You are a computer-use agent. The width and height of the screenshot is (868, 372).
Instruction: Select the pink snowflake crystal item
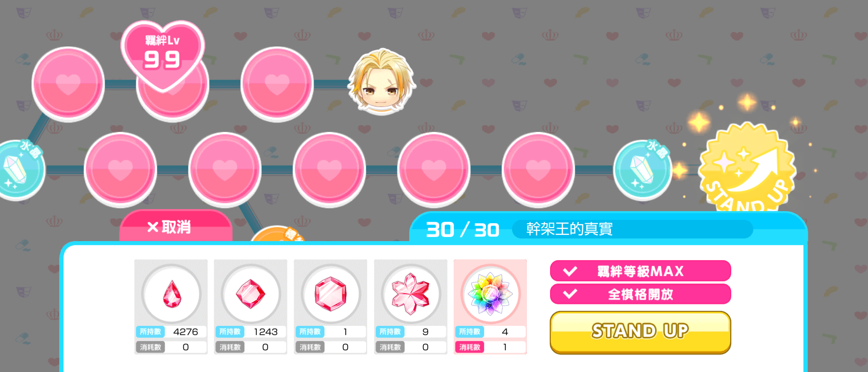pyautogui.click(x=411, y=307)
